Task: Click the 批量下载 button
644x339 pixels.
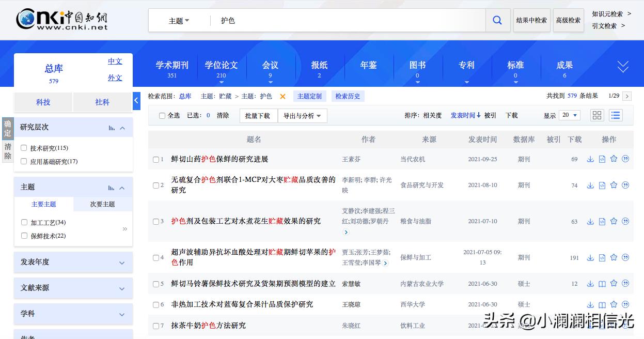Action: [x=258, y=116]
